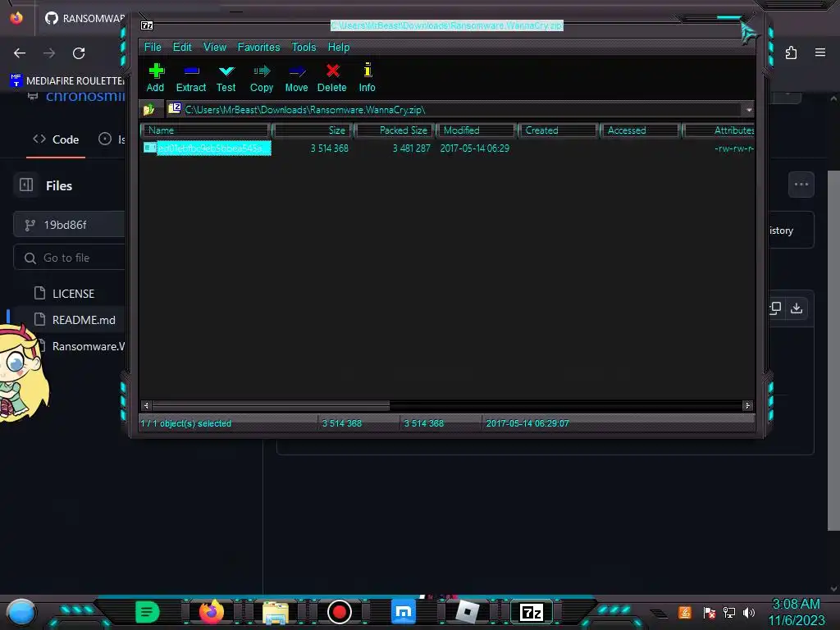The height and width of the screenshot is (630, 840).
Task: Open the Firefox extensions puzzle icon
Action: coord(792,52)
